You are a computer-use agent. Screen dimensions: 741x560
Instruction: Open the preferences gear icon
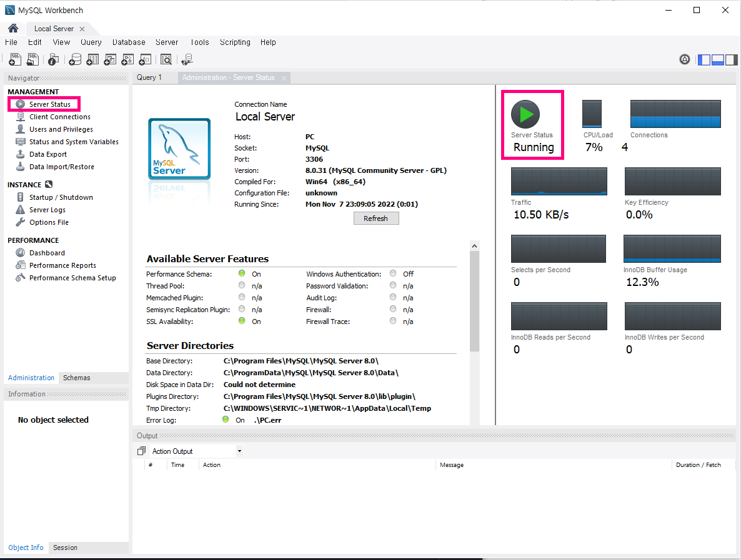[x=684, y=59]
